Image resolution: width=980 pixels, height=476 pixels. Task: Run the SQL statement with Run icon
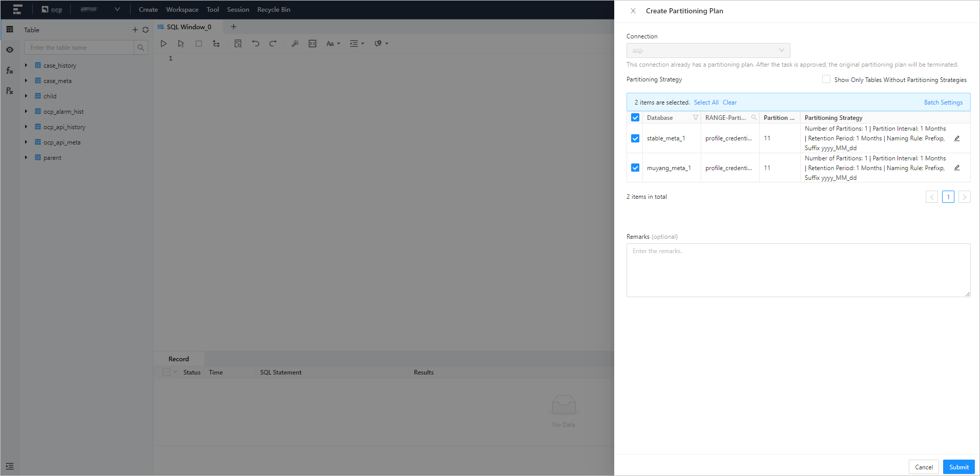pyautogui.click(x=163, y=44)
